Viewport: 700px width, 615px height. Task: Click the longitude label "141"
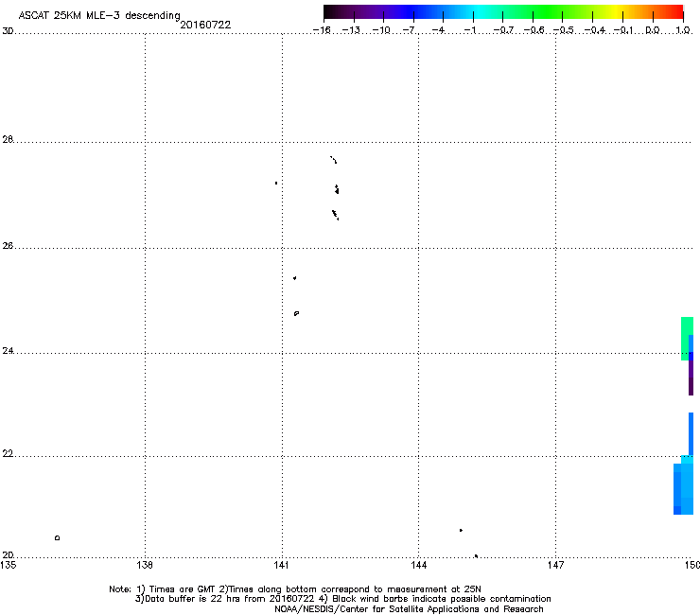281,565
